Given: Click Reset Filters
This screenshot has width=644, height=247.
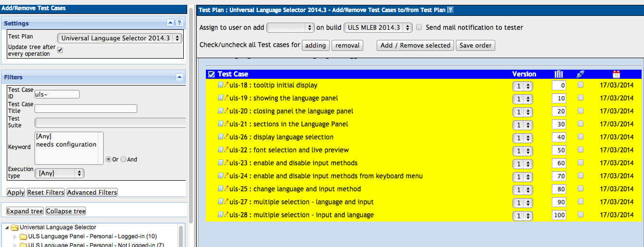Looking at the screenshot, I should (x=46, y=192).
